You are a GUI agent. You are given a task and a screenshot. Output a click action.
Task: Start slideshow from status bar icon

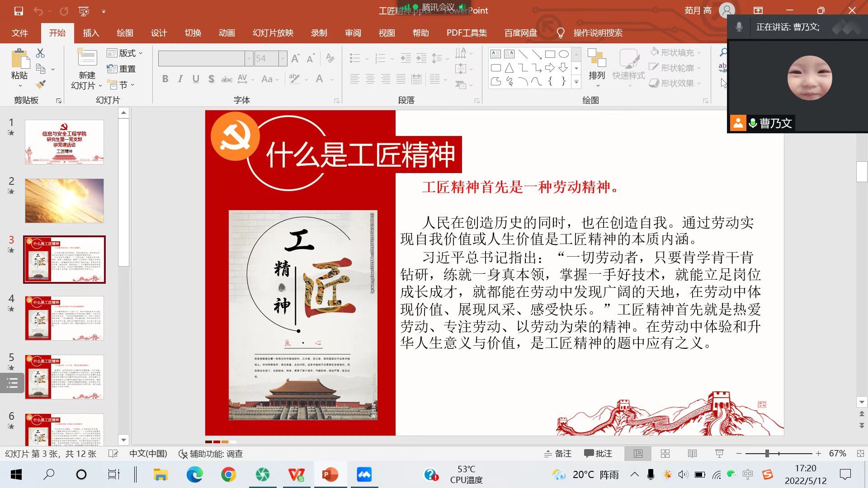click(x=719, y=454)
